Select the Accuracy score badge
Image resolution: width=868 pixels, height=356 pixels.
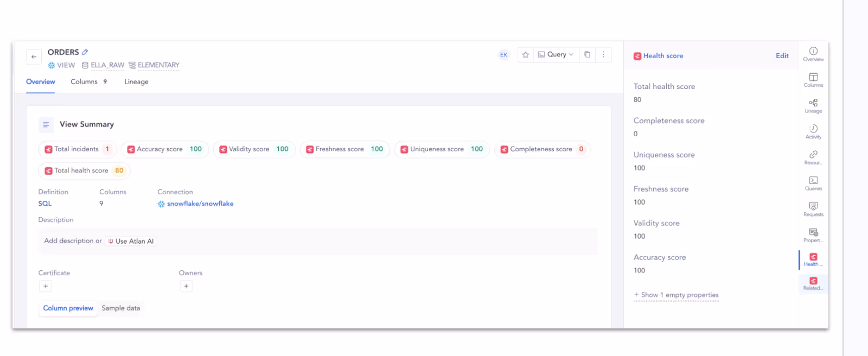tap(164, 149)
